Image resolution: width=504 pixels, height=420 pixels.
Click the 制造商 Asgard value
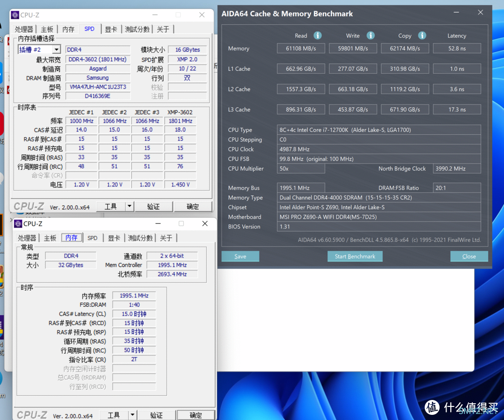coord(98,69)
